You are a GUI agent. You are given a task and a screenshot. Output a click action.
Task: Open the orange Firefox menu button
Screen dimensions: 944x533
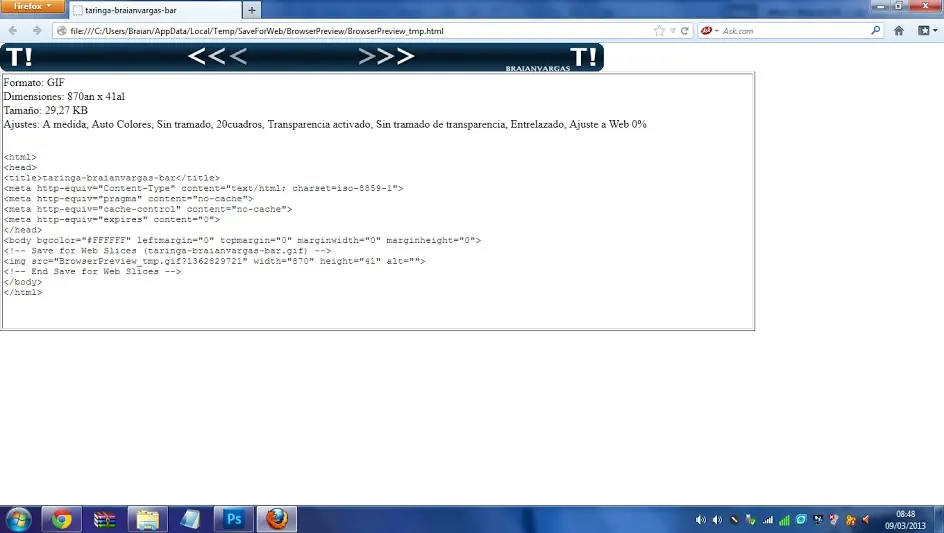tap(32, 6)
